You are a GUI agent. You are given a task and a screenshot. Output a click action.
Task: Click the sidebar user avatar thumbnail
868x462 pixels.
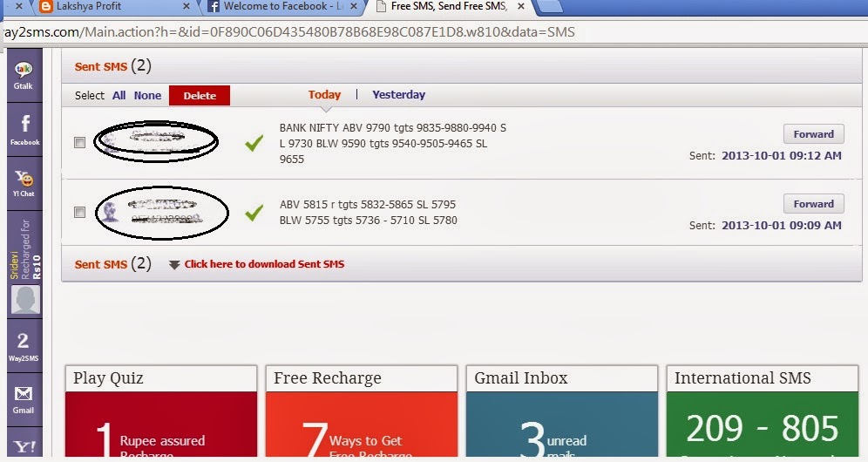pos(25,300)
